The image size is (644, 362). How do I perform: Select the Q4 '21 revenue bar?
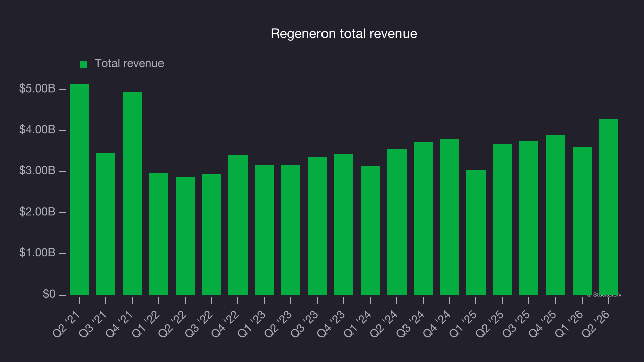point(132,193)
